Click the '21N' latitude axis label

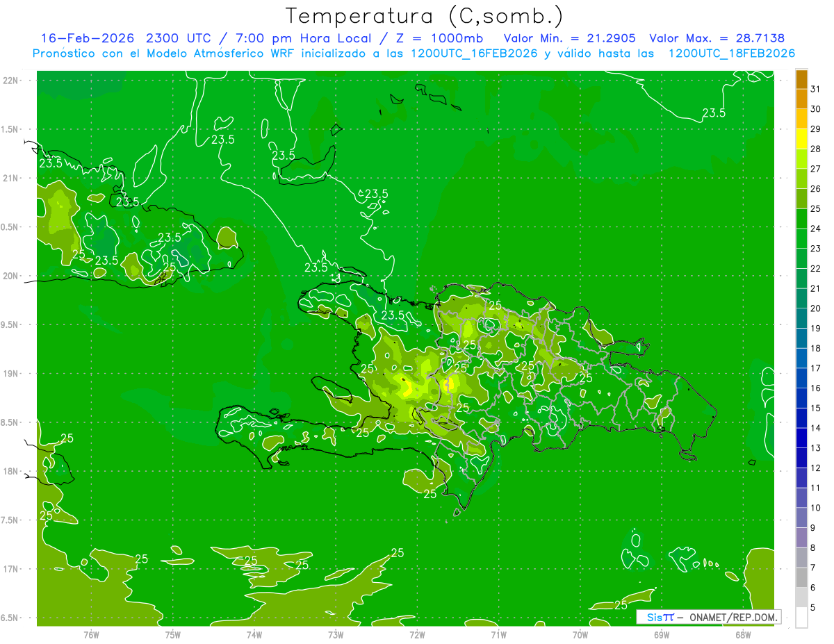pyautogui.click(x=10, y=178)
